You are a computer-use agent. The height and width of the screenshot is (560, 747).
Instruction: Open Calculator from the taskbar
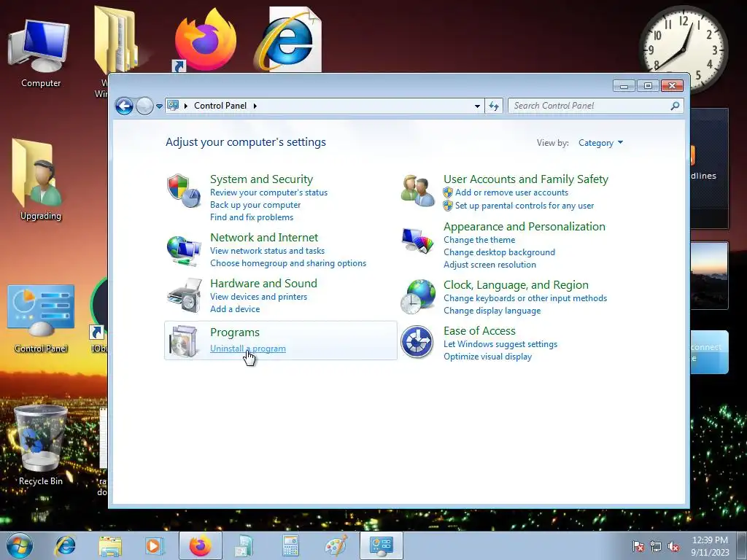pyautogui.click(x=290, y=545)
